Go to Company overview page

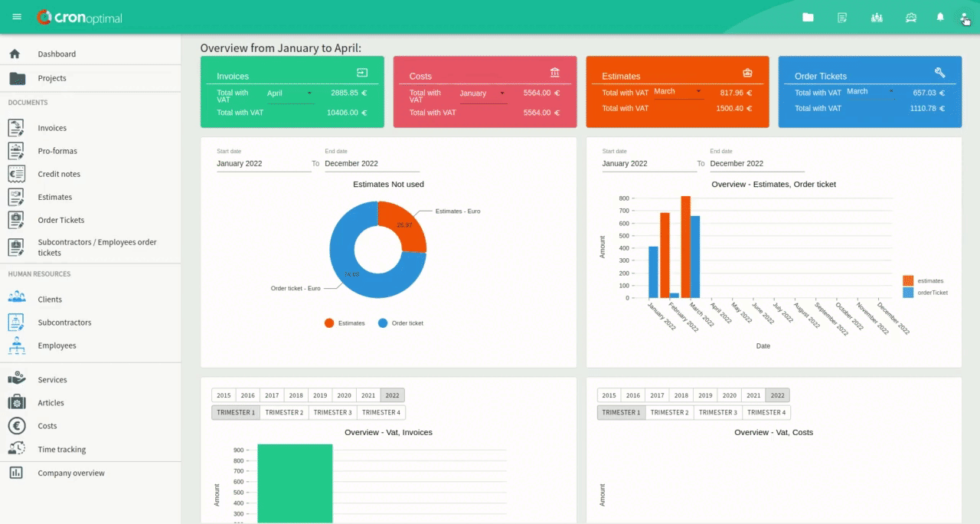(x=71, y=473)
